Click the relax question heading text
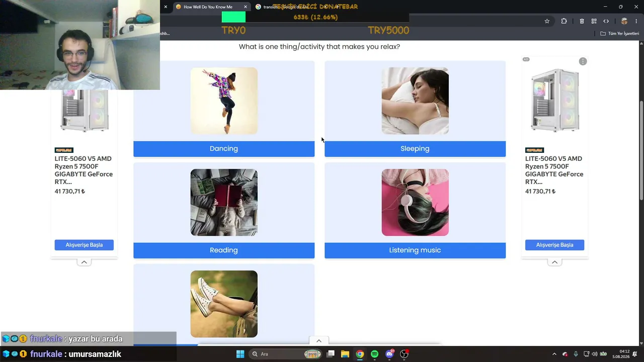Viewport: 644px width, 362px height. (x=319, y=47)
